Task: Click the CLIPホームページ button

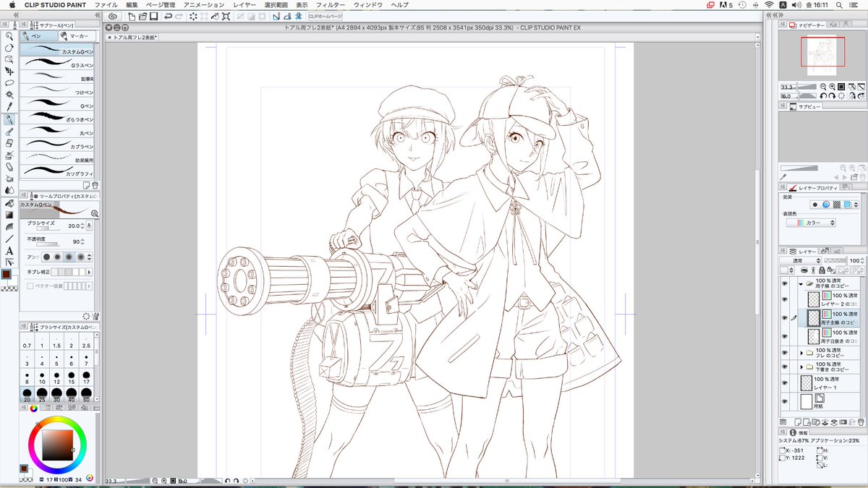Action: [x=325, y=16]
